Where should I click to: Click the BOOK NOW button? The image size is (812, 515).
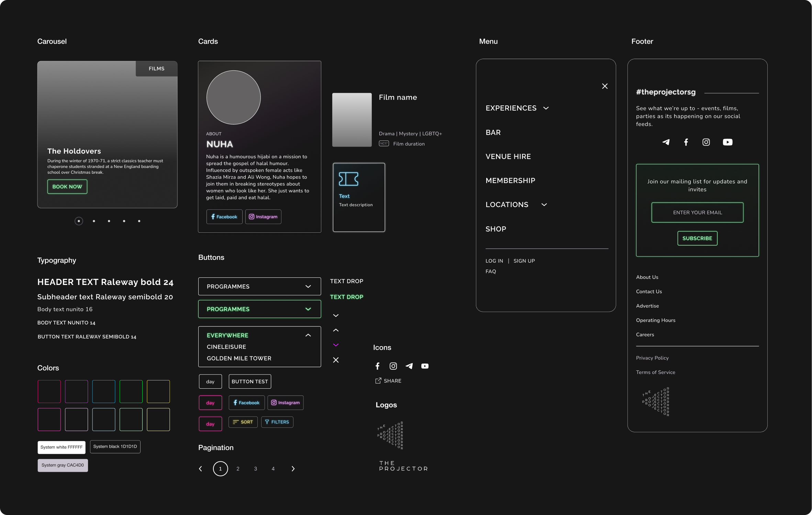[x=67, y=187]
